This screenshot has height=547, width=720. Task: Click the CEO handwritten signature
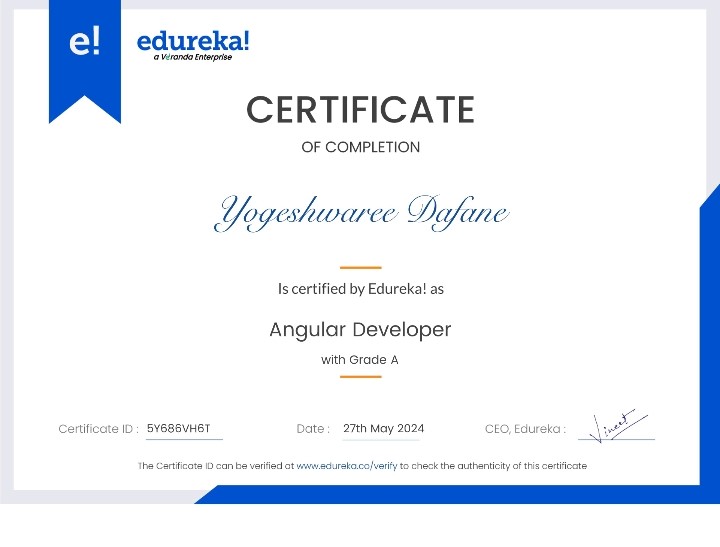click(x=618, y=426)
